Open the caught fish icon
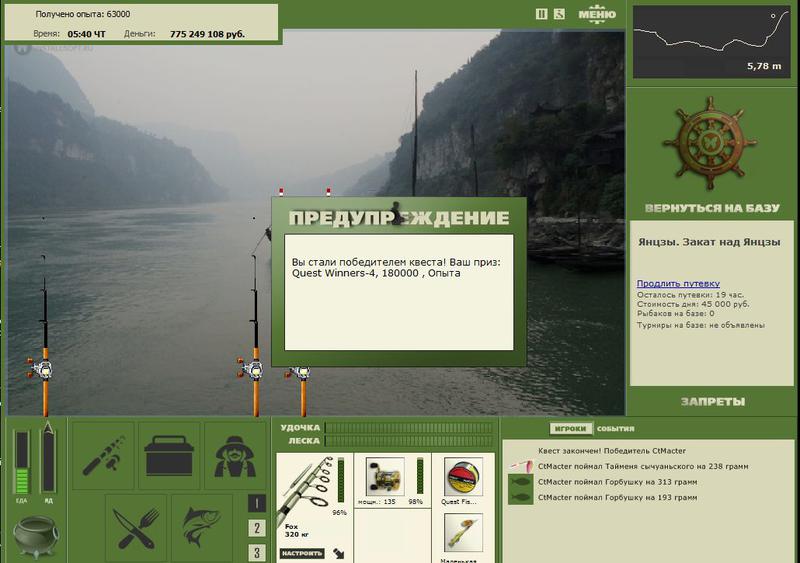The image size is (800, 563). click(202, 528)
